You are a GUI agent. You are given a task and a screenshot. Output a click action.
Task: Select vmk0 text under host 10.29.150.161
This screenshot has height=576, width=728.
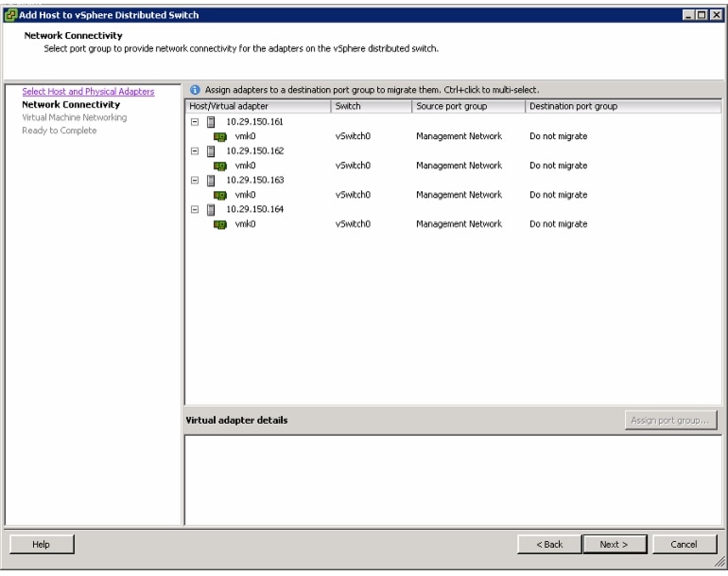pos(245,136)
